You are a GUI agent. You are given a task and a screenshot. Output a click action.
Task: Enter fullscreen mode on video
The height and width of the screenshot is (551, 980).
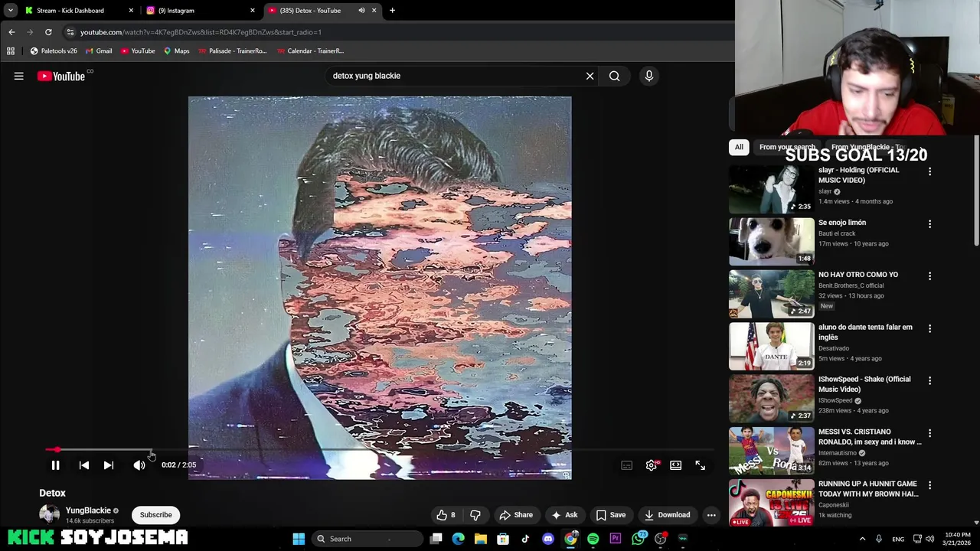(x=700, y=465)
